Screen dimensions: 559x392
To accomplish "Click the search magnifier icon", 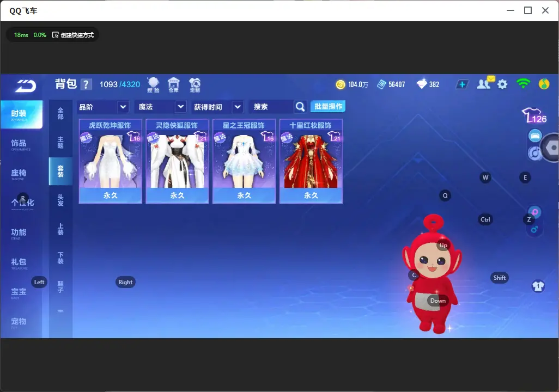I will 300,107.
